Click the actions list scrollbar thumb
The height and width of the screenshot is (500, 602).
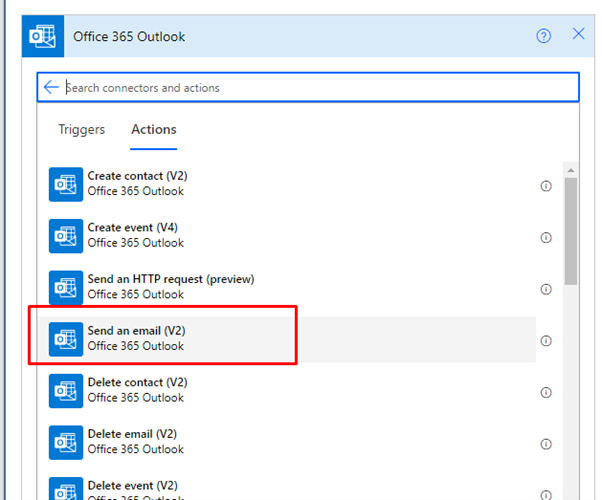click(x=571, y=231)
